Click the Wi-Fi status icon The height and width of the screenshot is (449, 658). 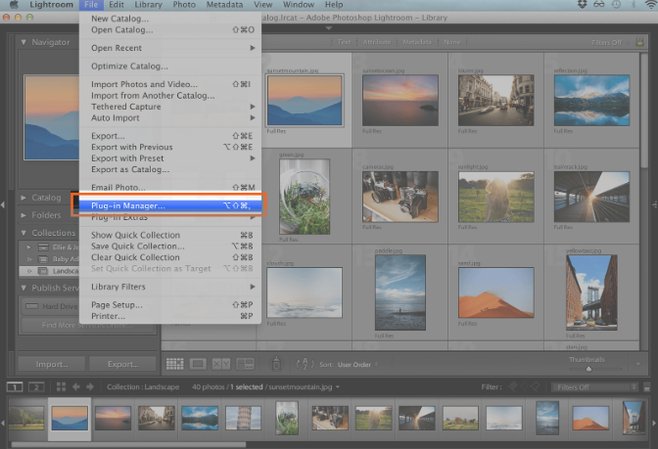[x=650, y=5]
